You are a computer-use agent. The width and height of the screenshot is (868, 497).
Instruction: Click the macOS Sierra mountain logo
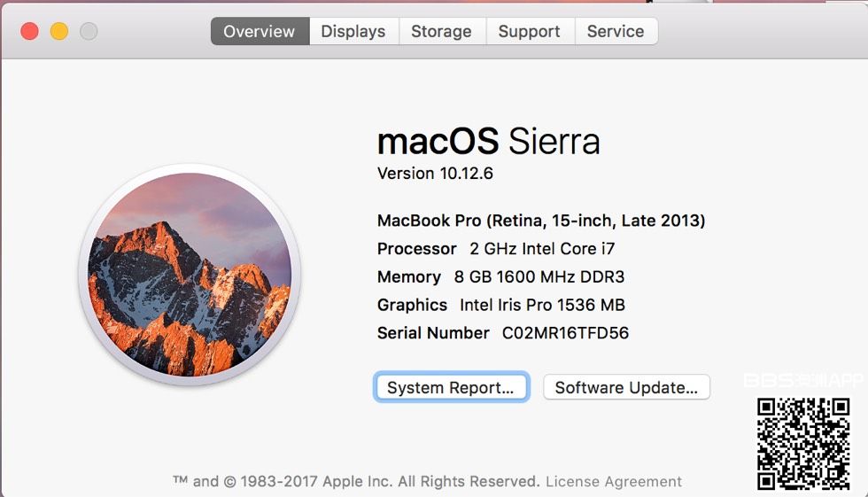pos(190,275)
